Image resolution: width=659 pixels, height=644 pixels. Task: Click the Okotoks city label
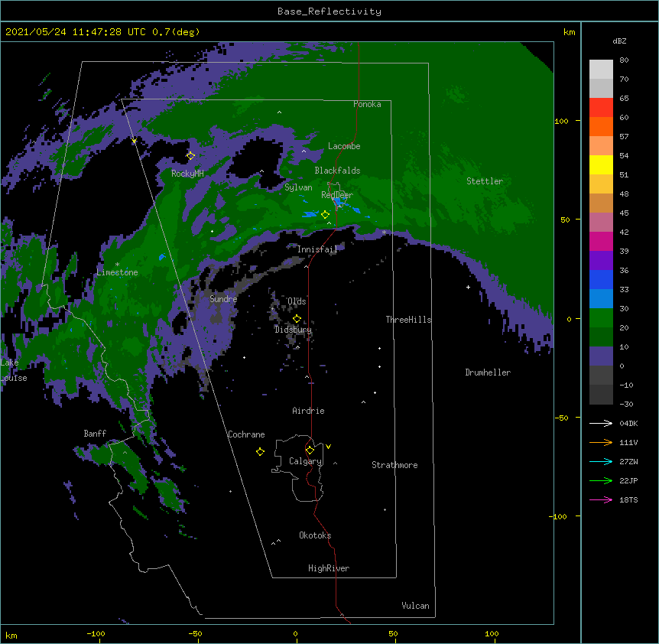[315, 535]
